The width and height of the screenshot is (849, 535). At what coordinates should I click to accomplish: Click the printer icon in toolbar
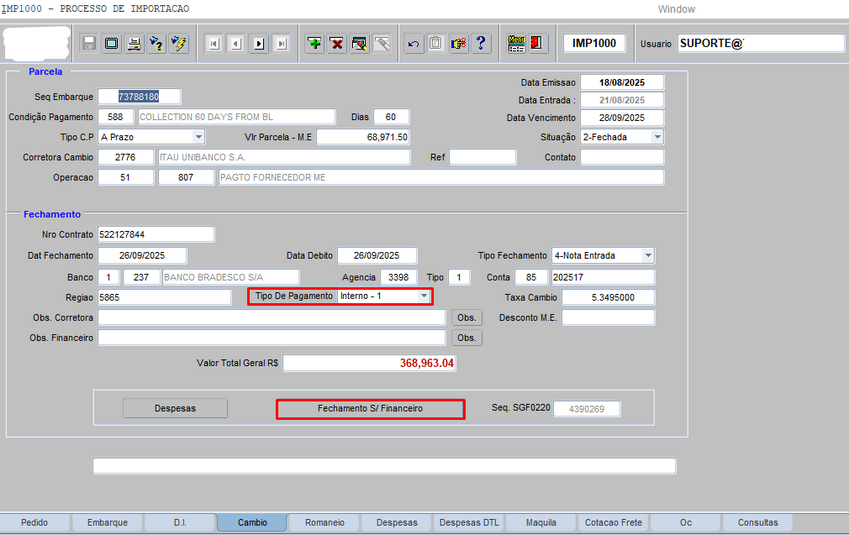(x=133, y=43)
